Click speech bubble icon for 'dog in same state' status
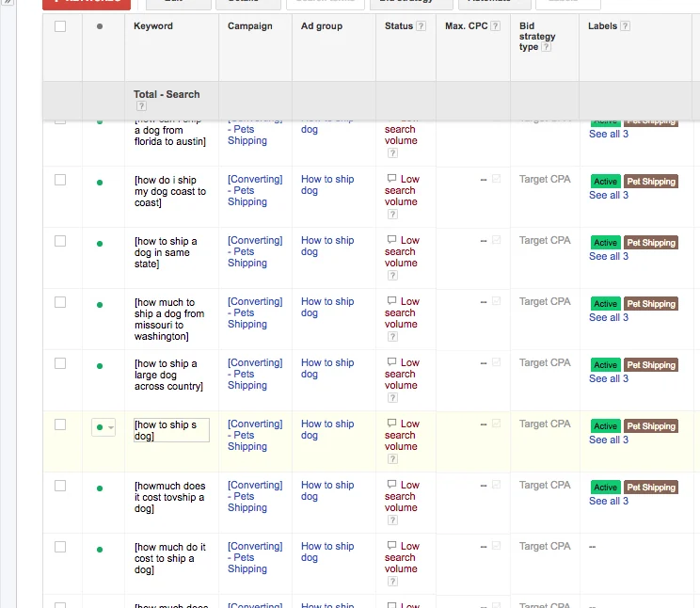700x608 pixels. (391, 239)
